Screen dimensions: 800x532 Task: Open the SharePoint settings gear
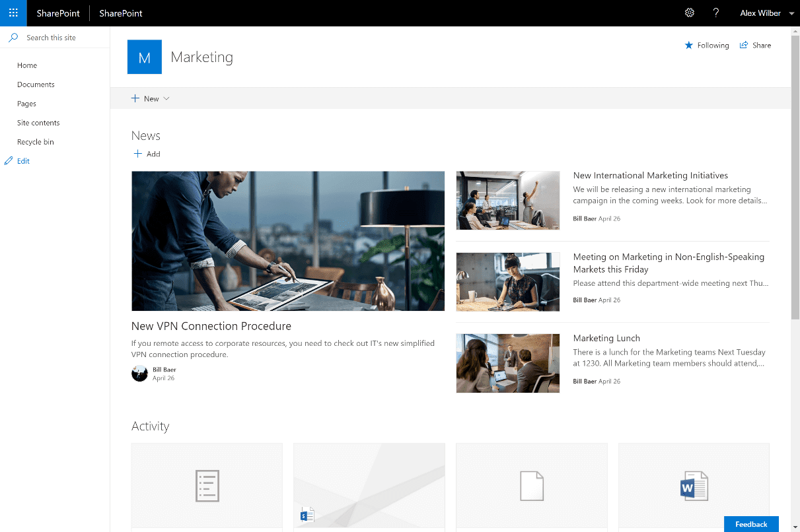[x=690, y=13]
